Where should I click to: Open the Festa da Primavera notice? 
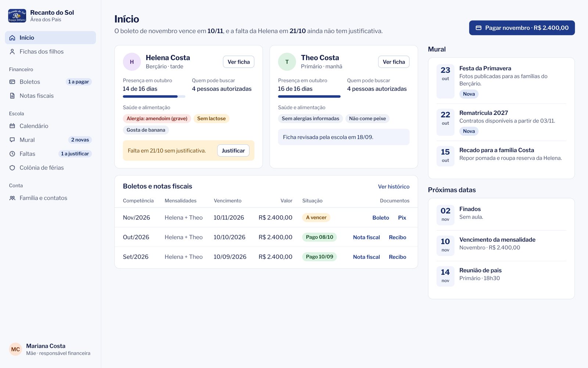501,81
